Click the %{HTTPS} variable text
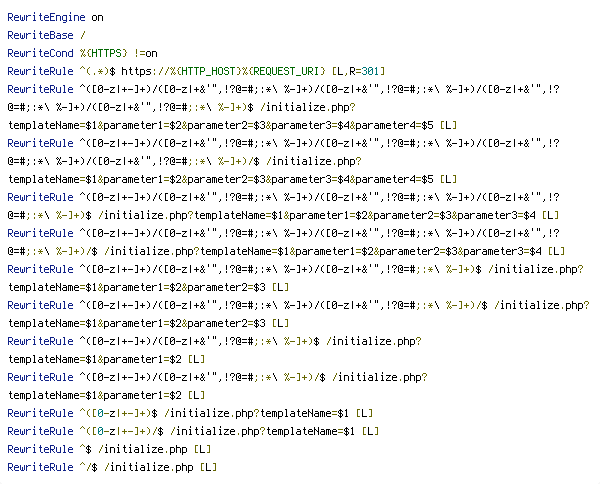This screenshot has width=600, height=484. [x=103, y=54]
